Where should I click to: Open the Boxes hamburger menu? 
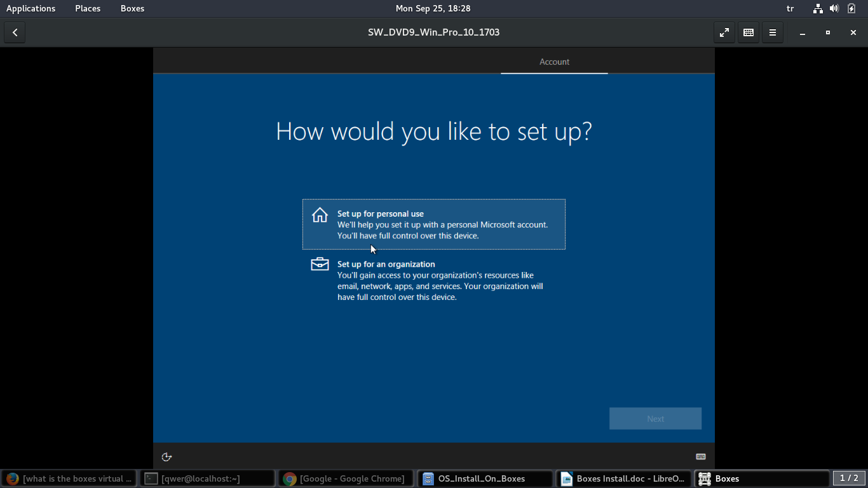[x=773, y=32]
